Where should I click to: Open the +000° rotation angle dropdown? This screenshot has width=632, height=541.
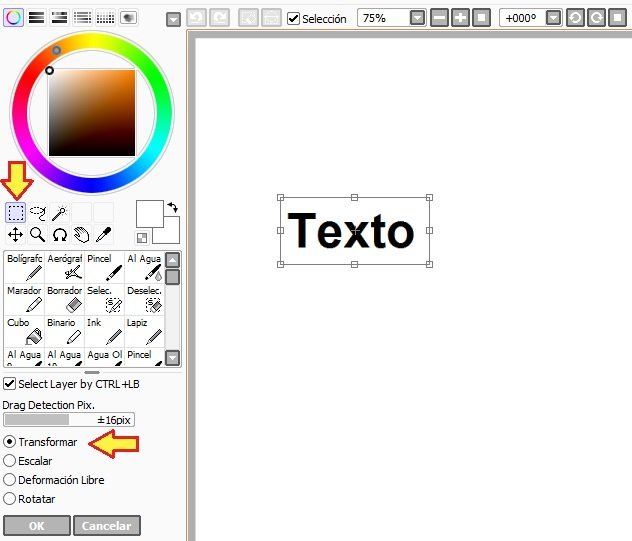click(553, 18)
